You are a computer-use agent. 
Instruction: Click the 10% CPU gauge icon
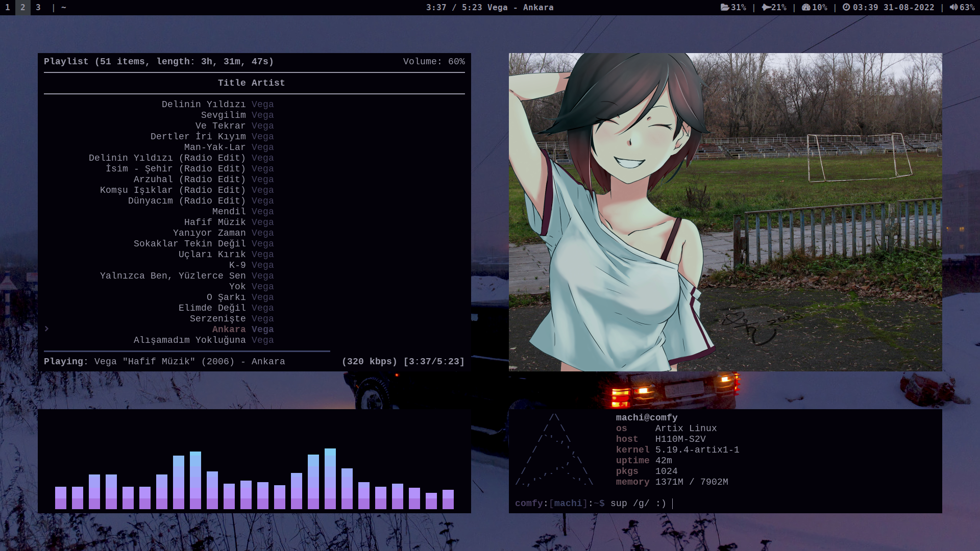806,8
